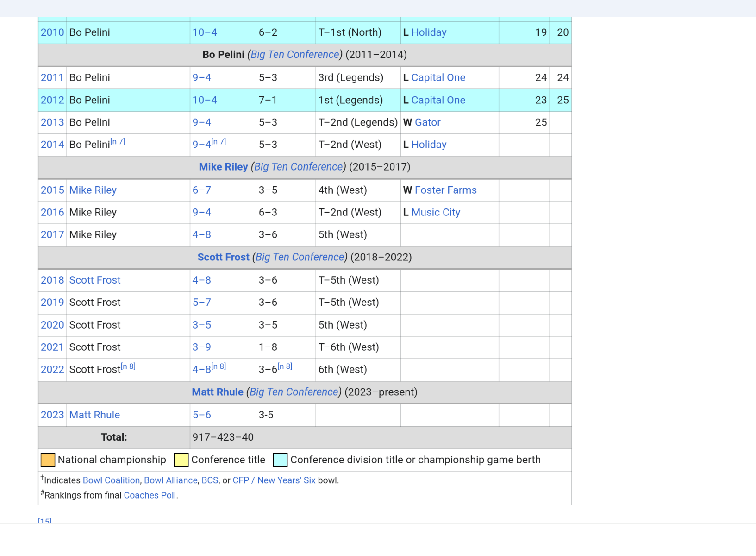Open the Big Ten Conference link in the Mike Riley header
The image size is (756, 556).
click(299, 167)
